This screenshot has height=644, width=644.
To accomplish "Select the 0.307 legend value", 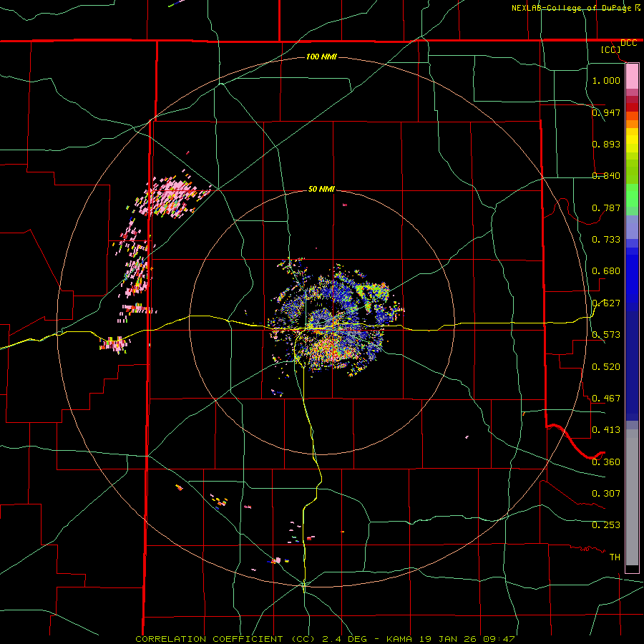I will tap(606, 494).
